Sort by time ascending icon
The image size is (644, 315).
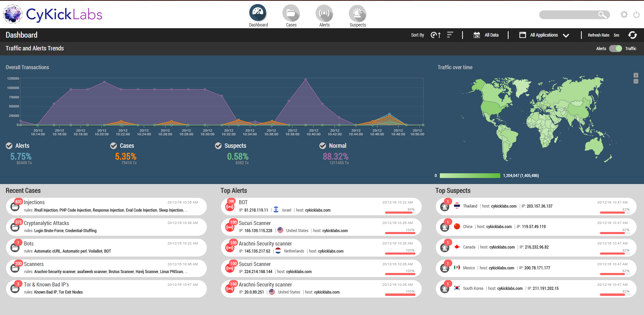pyautogui.click(x=435, y=35)
